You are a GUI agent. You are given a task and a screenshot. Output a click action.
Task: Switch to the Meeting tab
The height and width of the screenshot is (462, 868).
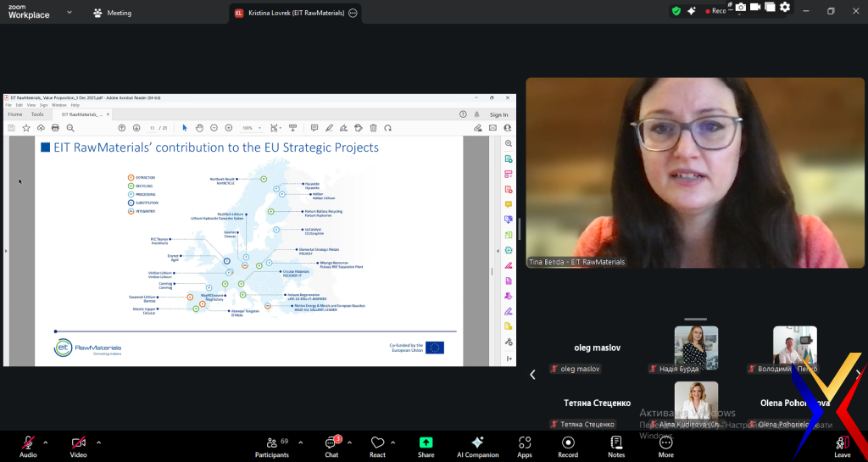coord(112,14)
